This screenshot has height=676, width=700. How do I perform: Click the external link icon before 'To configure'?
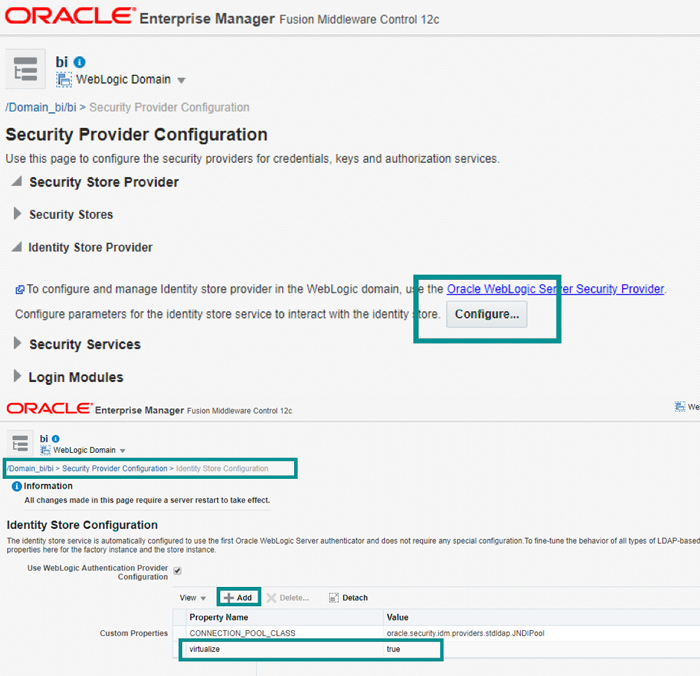point(20,289)
